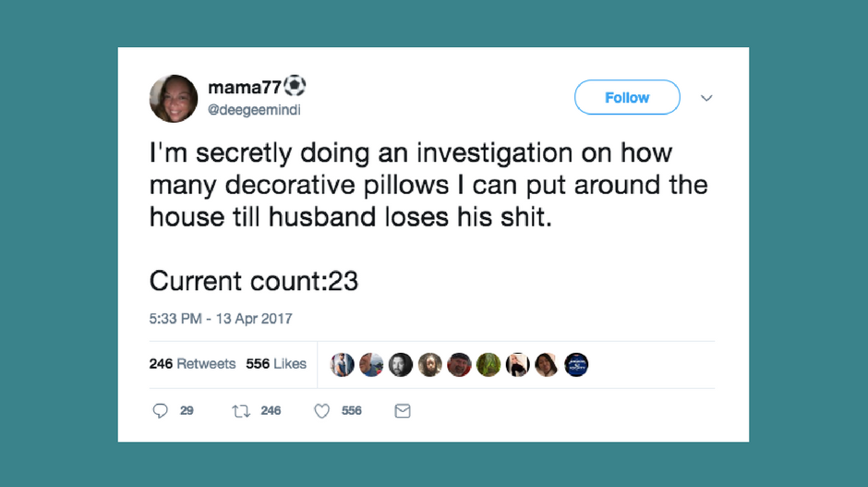Viewport: 868px width, 487px height.
Task: Click the reply count 29
Action: pos(186,411)
